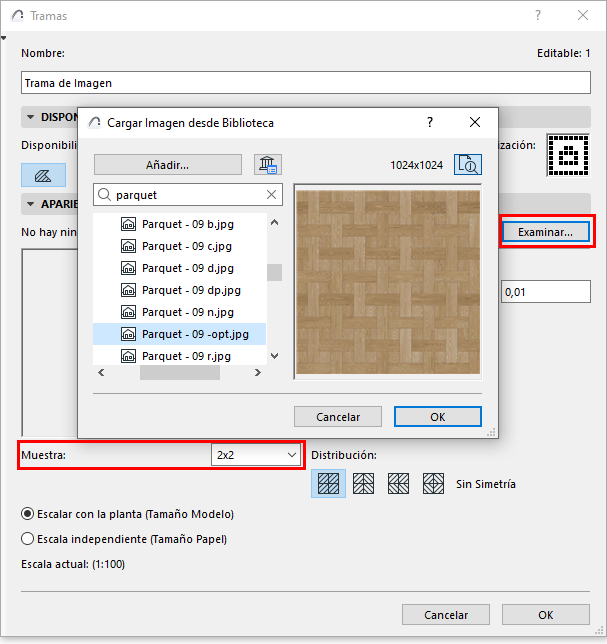Clear the parquet search with the X icon
The width and height of the screenshot is (607, 644).
(x=271, y=195)
